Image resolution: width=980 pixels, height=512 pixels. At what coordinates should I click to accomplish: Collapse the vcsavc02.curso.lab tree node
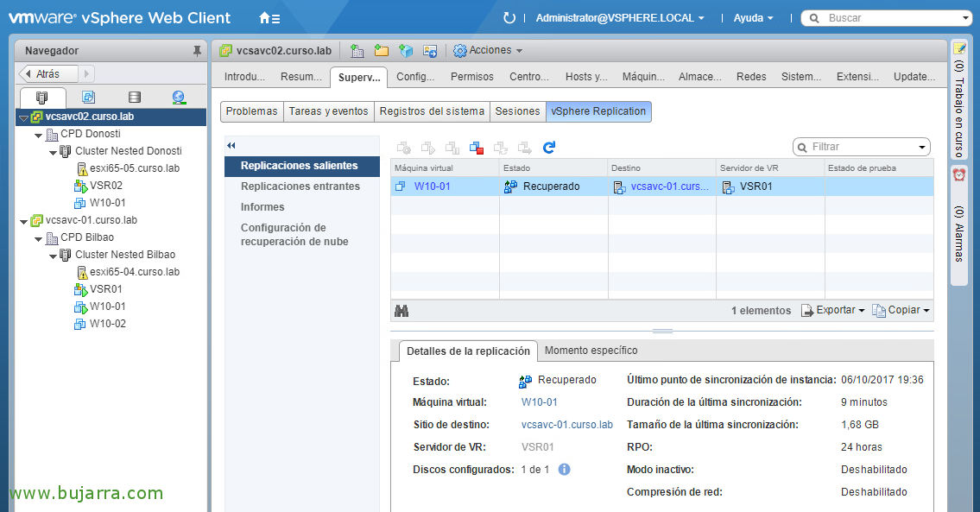[x=24, y=117]
